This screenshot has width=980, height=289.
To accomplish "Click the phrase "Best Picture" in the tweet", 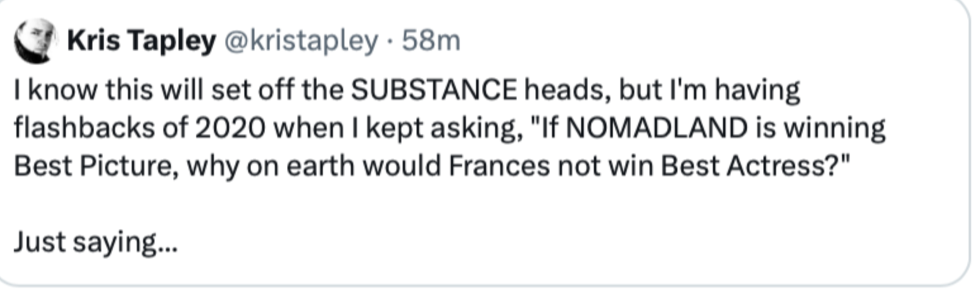I will [88, 166].
